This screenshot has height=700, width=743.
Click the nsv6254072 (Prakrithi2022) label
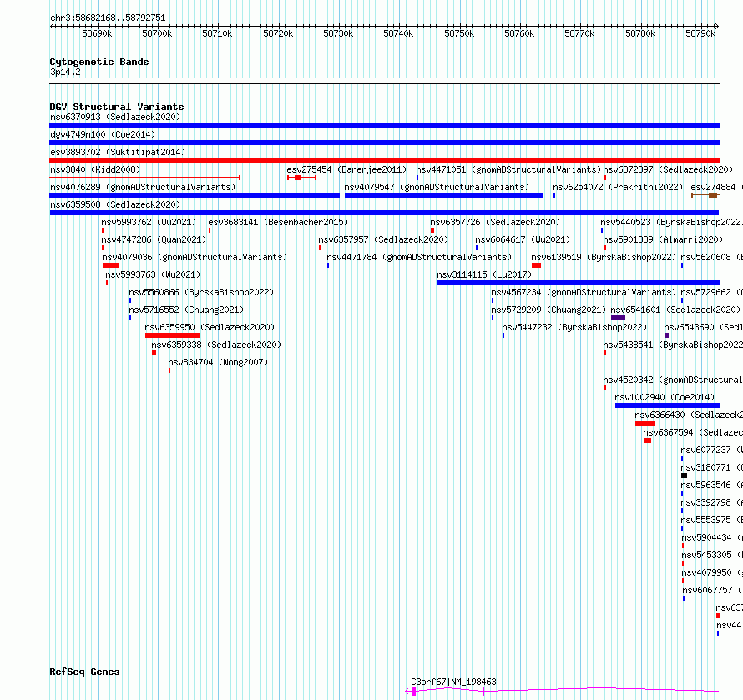[618, 187]
